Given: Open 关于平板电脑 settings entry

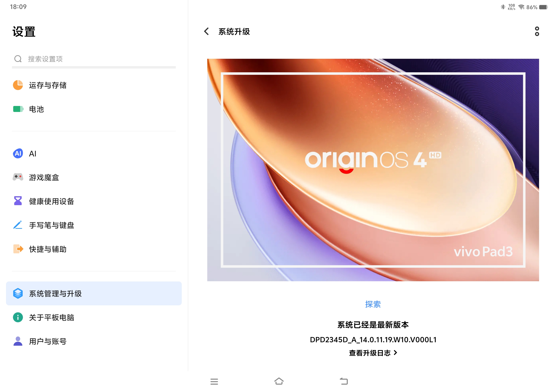Looking at the screenshot, I should (94, 317).
